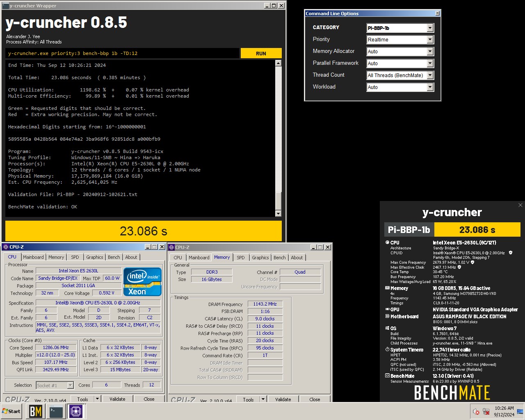525x420 pixels.
Task: Click Tools button in the Processor CPU-Z window
Action: point(82,399)
